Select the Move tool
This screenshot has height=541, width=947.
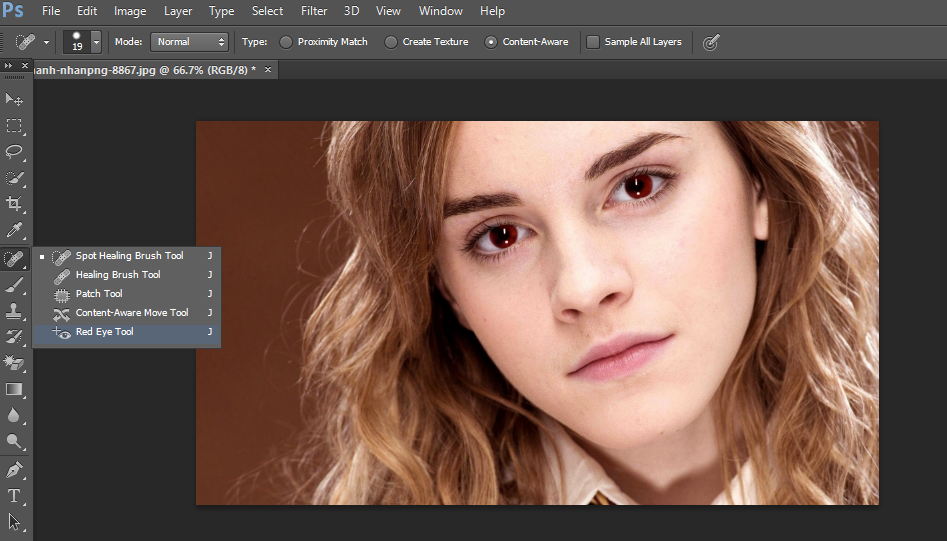[x=14, y=100]
